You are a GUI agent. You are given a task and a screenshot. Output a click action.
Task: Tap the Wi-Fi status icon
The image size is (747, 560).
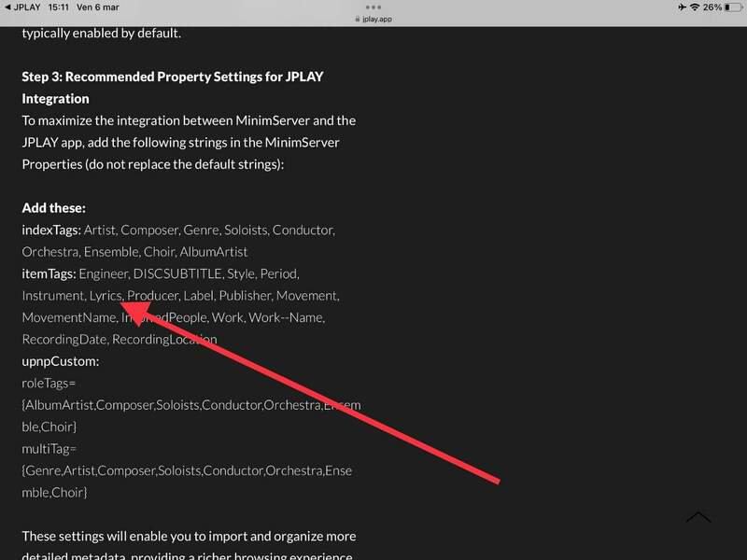pyautogui.click(x=695, y=7)
